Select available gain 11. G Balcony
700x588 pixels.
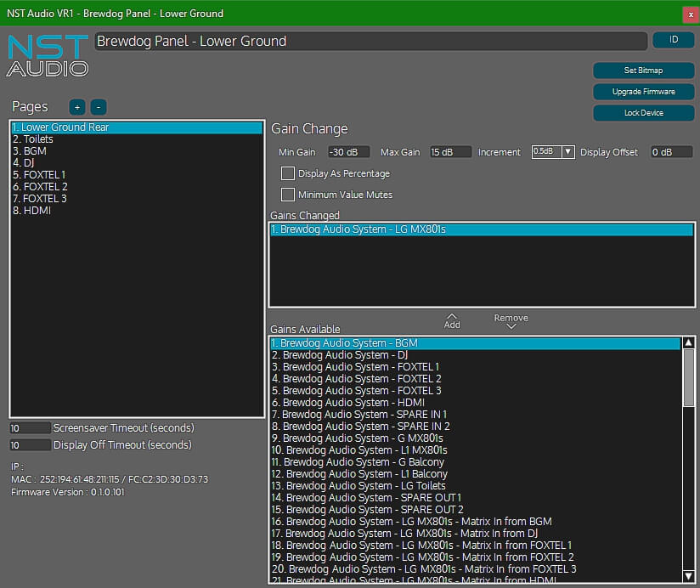(x=476, y=462)
